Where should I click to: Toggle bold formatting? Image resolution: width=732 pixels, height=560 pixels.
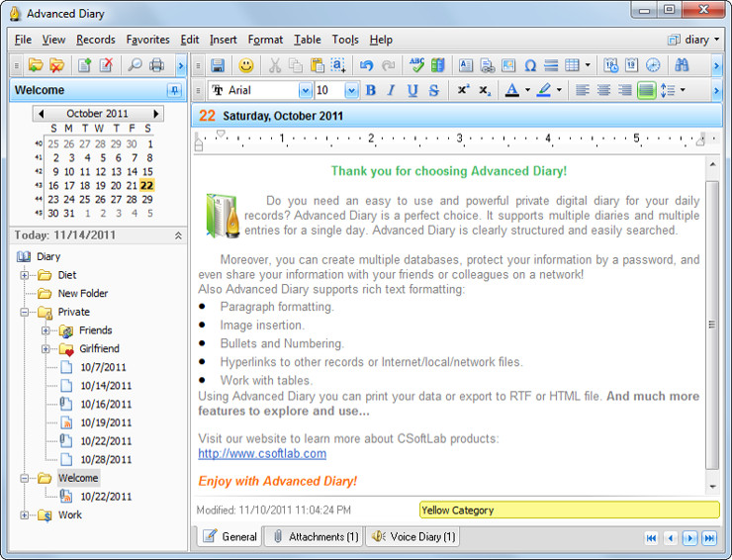[x=371, y=90]
